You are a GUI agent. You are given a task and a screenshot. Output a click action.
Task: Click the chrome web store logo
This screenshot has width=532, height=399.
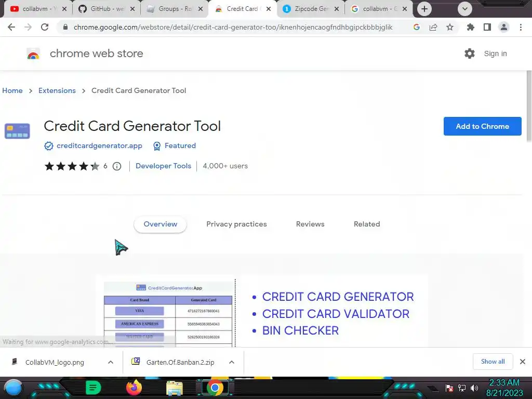pos(33,54)
